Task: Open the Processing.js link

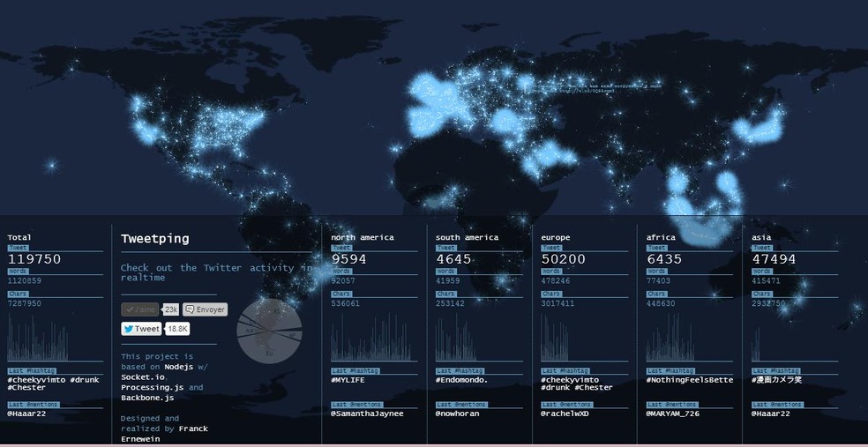Action: pos(153,387)
